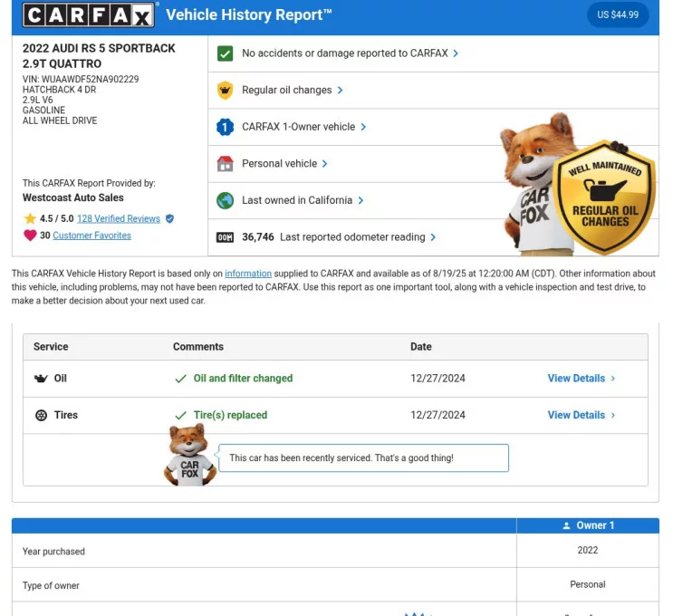Click the pink Customer Favorites heart icon

(x=30, y=236)
